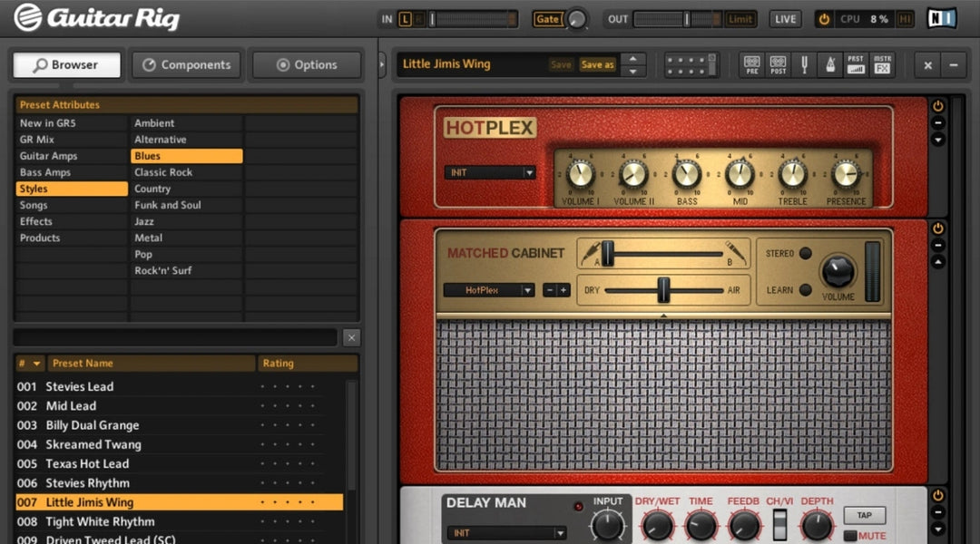Show the Tapedeck Pre module

click(x=751, y=64)
